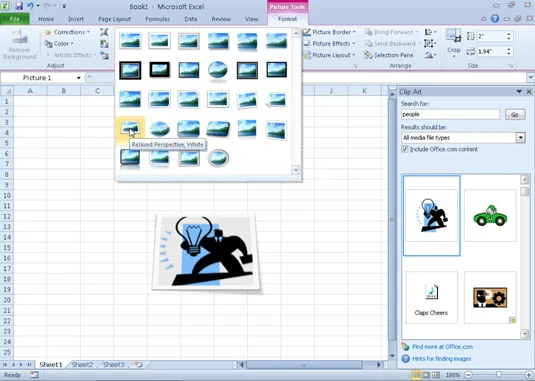Select the man with gear clip art
The height and width of the screenshot is (381, 535).
tap(490, 297)
